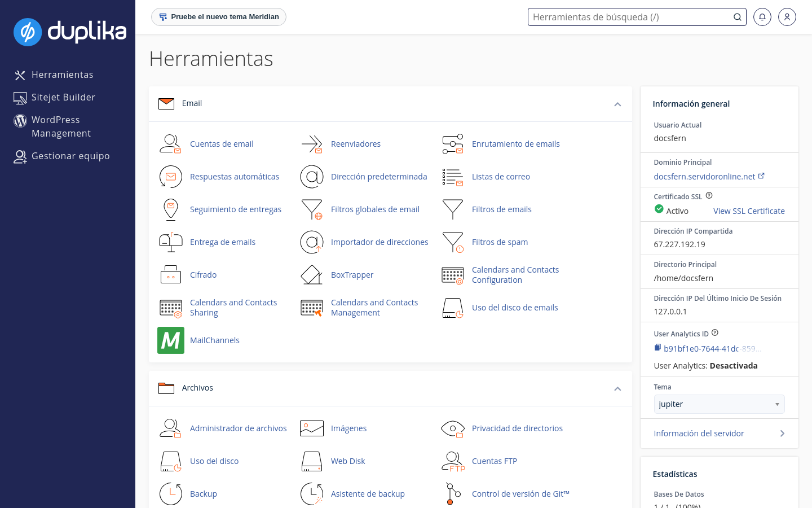Open Calendars and Contacts Sharing link

233,308
